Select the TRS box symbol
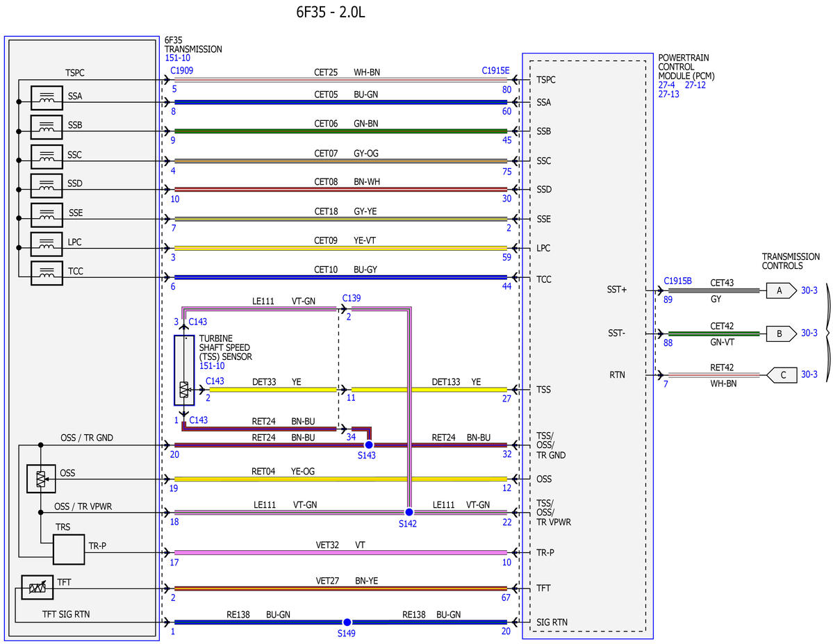The width and height of the screenshot is (833, 644). pyautogui.click(x=69, y=550)
